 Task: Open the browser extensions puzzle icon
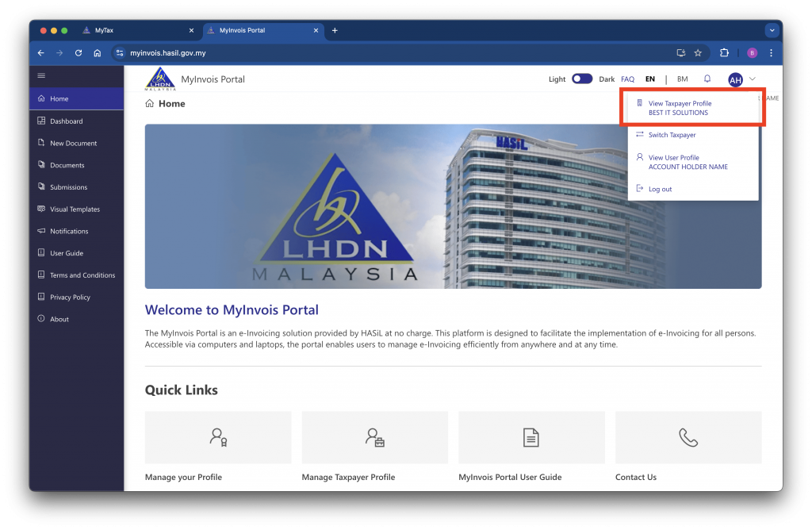(724, 53)
